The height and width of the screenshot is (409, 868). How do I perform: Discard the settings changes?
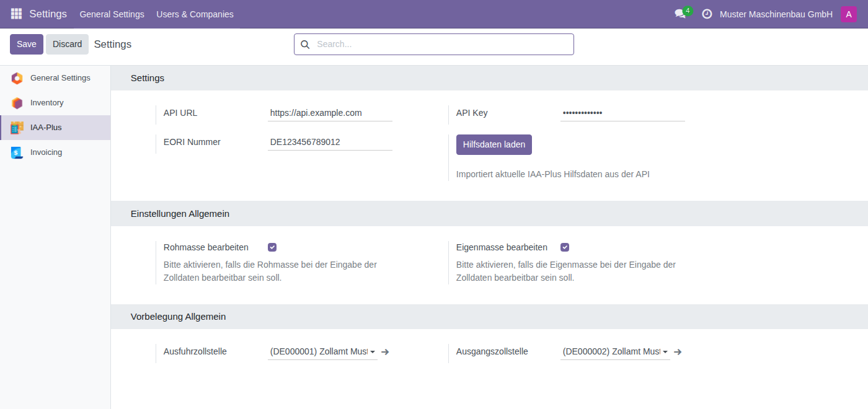pos(67,44)
